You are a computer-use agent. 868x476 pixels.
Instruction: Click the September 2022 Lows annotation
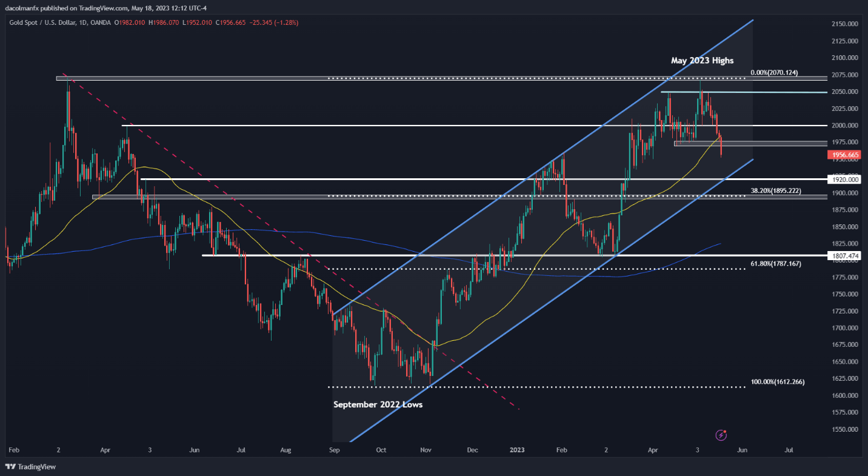click(x=378, y=404)
